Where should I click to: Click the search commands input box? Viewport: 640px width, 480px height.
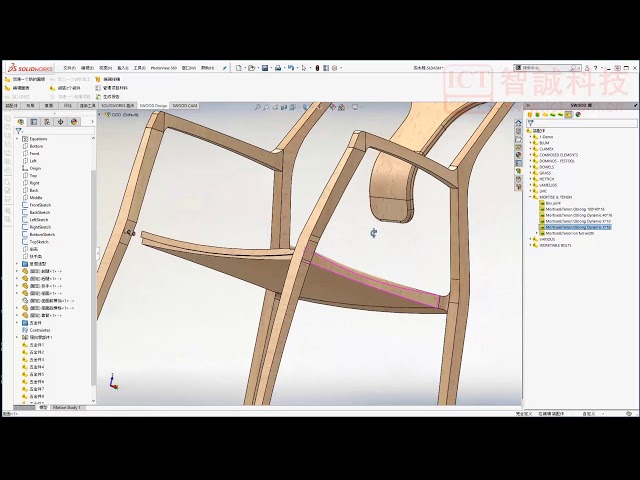547,68
